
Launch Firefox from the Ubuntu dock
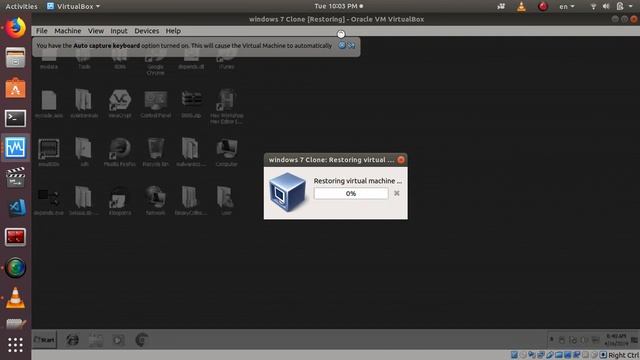coord(16,28)
